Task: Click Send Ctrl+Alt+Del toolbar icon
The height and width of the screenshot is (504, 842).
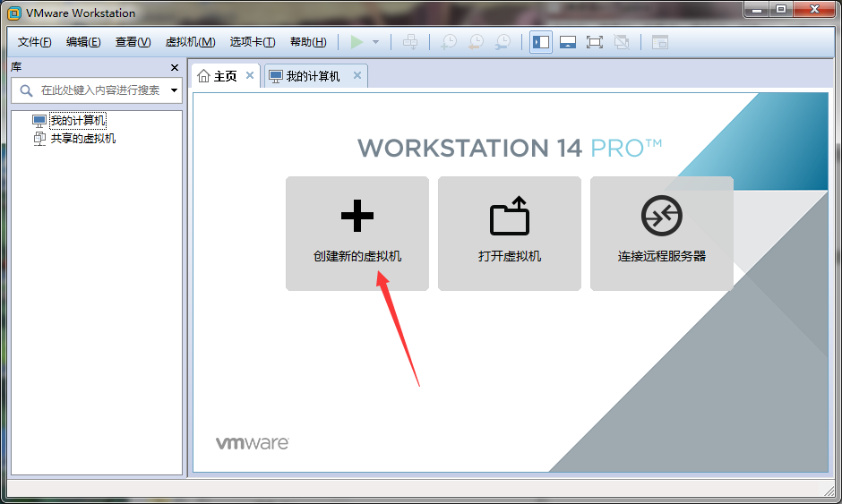Action: click(410, 42)
